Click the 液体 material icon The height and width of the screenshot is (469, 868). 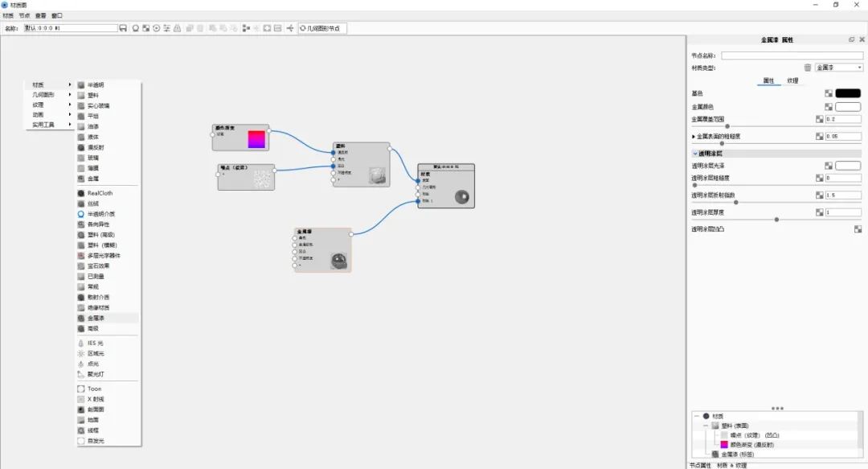pyautogui.click(x=81, y=137)
